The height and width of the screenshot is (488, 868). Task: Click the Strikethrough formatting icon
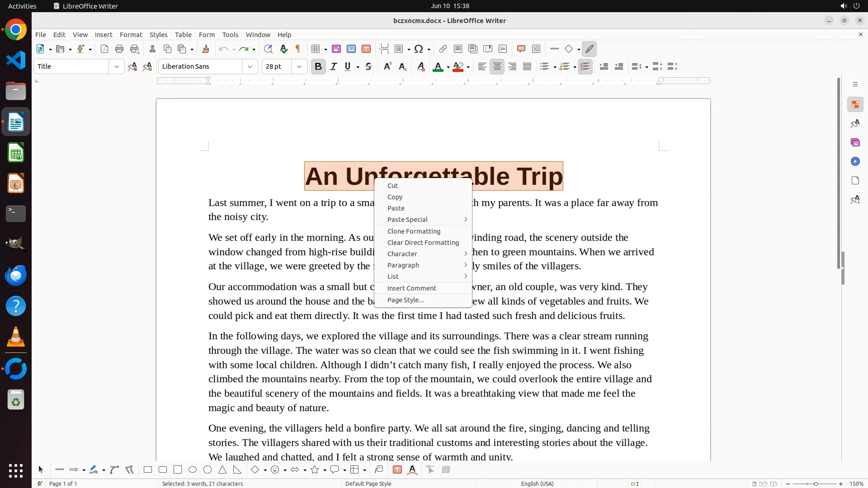tap(368, 67)
